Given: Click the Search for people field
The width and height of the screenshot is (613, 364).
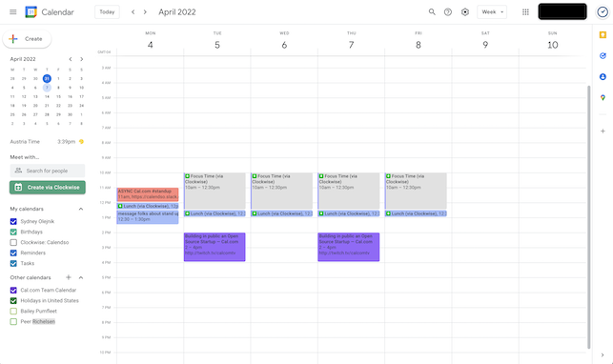Looking at the screenshot, I should [x=48, y=171].
